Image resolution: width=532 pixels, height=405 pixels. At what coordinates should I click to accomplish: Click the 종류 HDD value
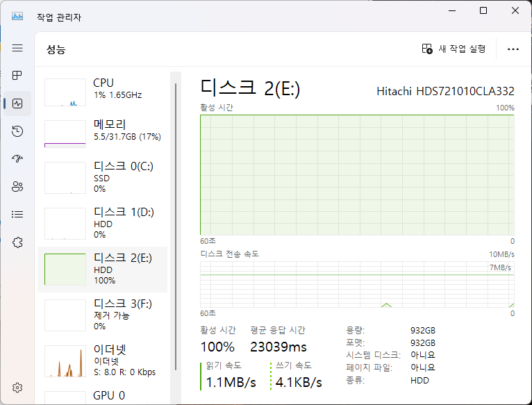point(419,381)
